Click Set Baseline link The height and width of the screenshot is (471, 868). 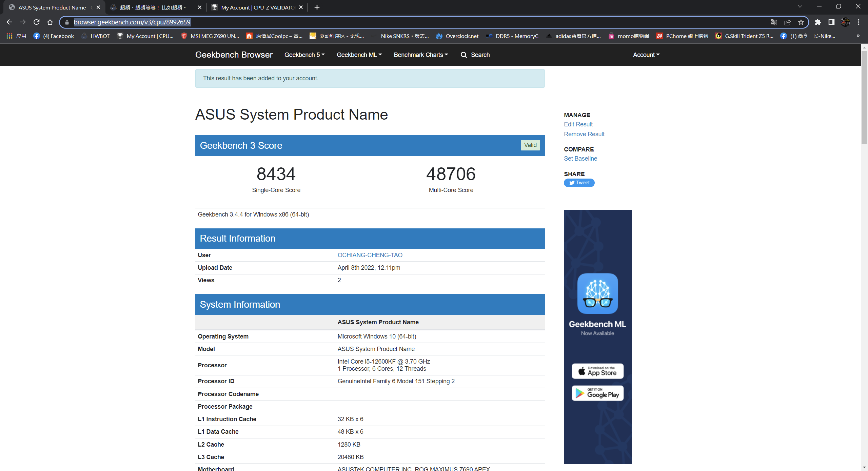tap(580, 159)
